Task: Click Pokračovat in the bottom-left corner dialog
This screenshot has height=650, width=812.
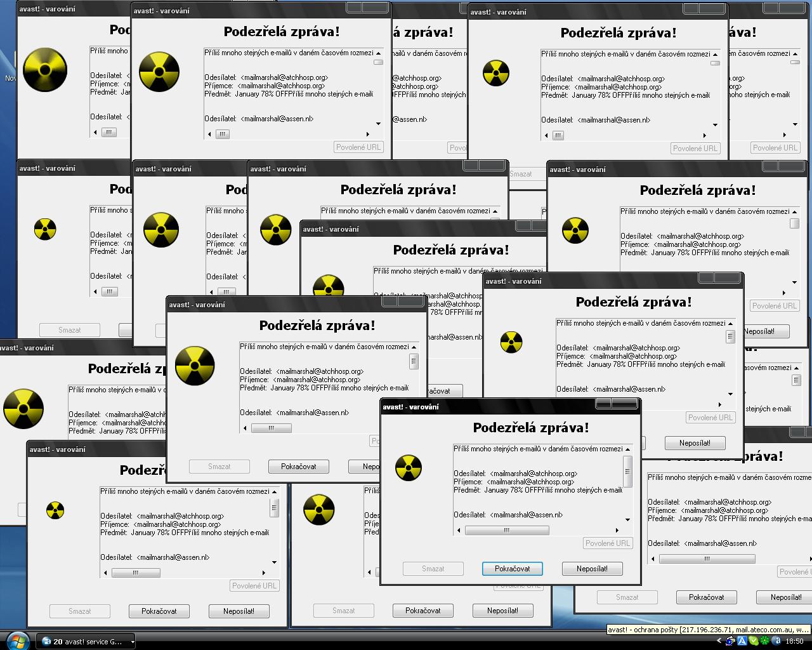Action: [x=159, y=611]
